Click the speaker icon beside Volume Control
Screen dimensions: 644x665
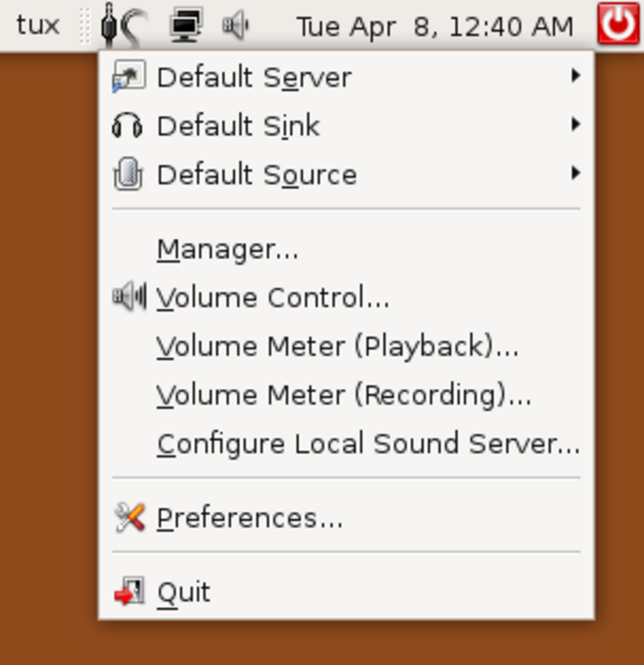pyautogui.click(x=129, y=297)
